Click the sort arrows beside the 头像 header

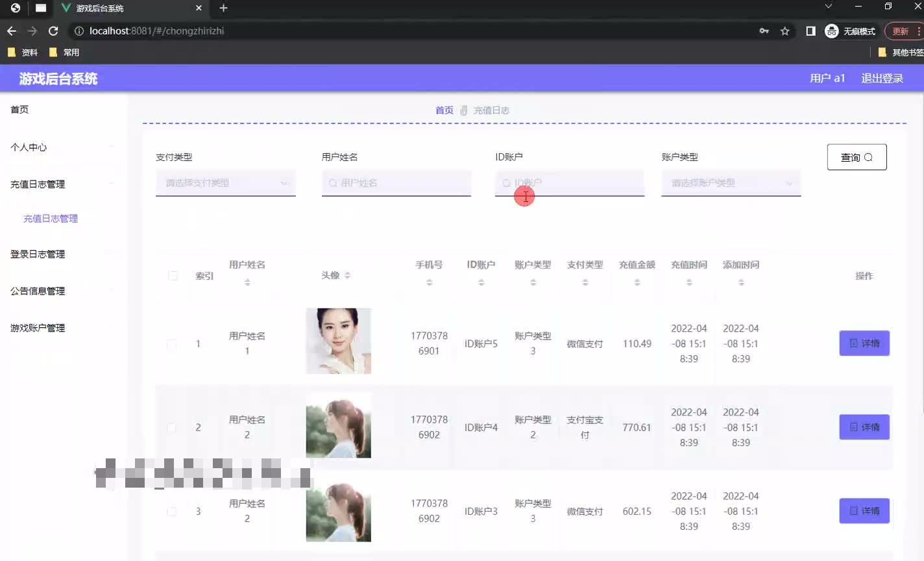(x=347, y=275)
